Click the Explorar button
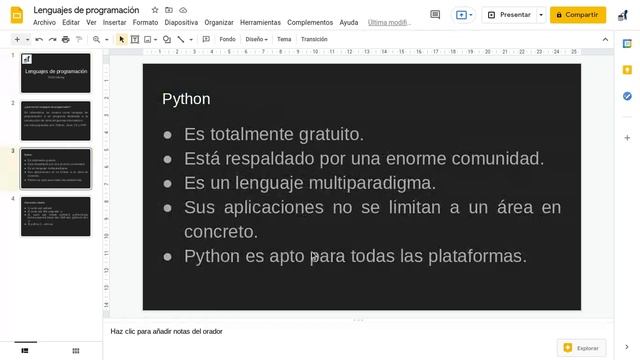640x360 pixels. pos(582,348)
